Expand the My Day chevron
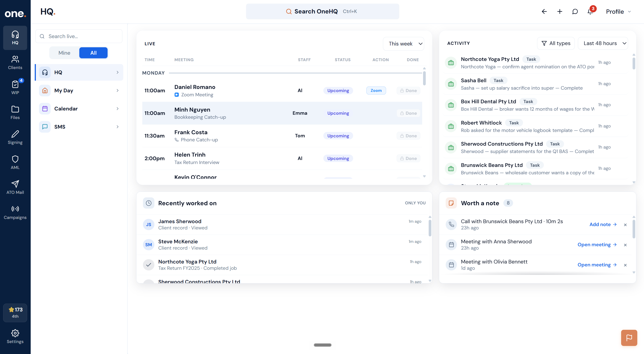The image size is (644, 354). tap(117, 91)
